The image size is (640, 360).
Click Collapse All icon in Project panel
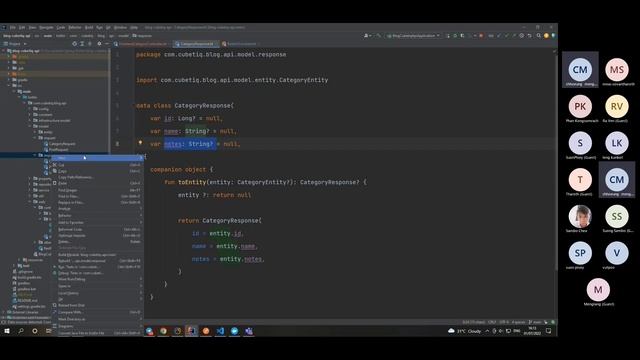point(90,44)
